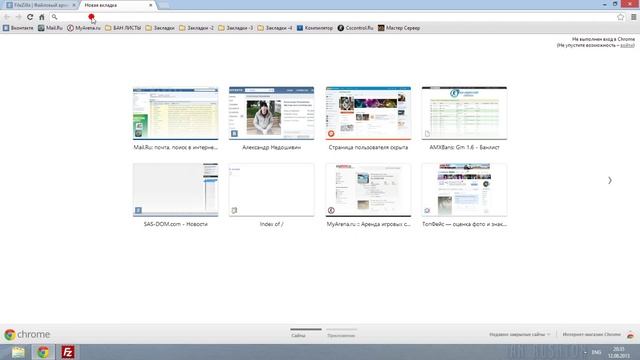Go to next page of thumbnails arrow
The height and width of the screenshot is (360, 640).
click(x=610, y=180)
